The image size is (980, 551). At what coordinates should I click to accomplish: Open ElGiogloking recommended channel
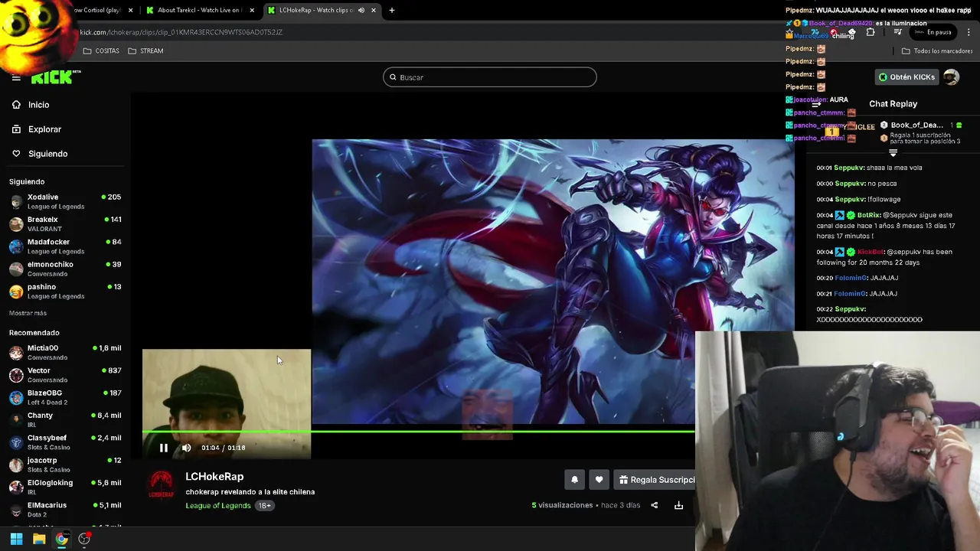pos(65,487)
